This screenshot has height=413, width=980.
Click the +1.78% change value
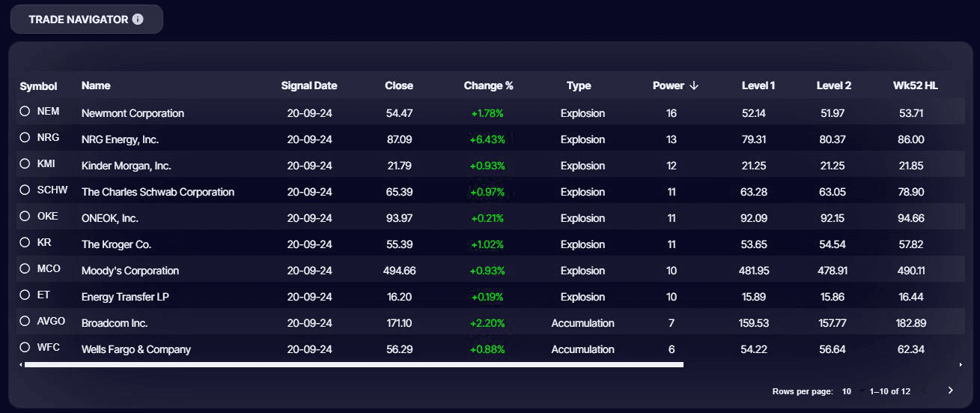[487, 113]
